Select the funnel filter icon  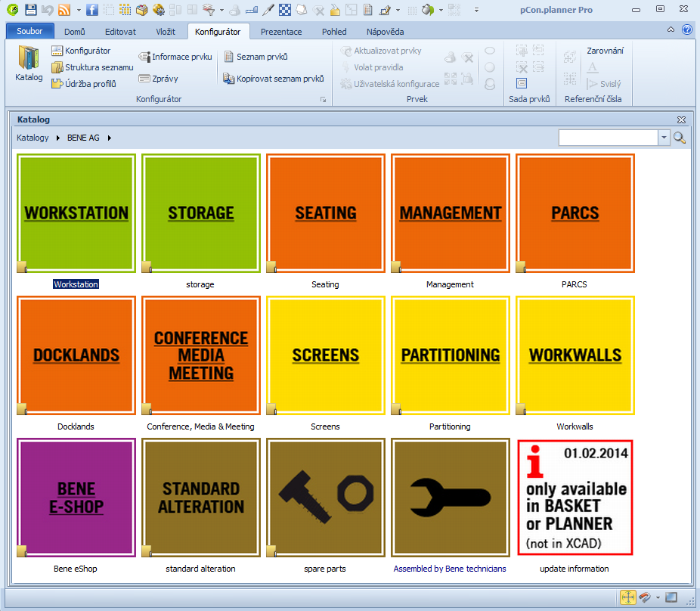point(209,9)
